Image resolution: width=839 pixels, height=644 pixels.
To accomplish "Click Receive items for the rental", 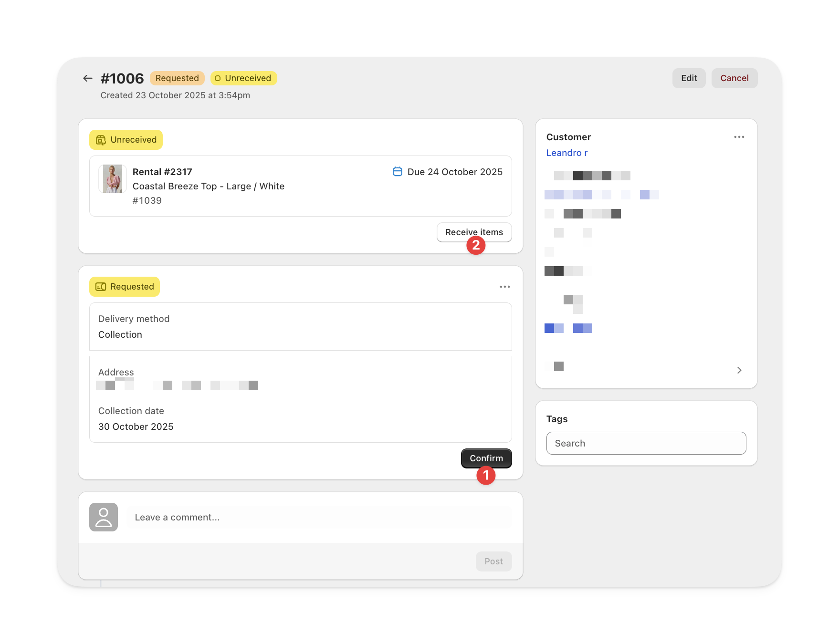I will tap(474, 232).
